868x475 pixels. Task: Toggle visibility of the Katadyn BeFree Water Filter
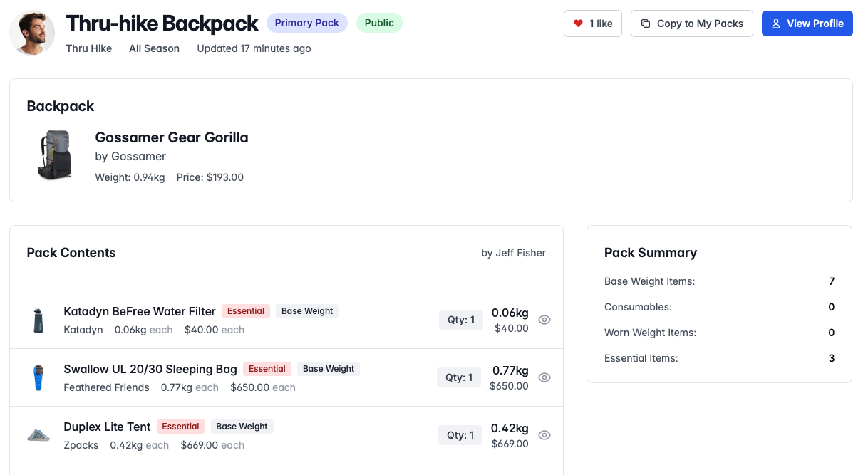(544, 319)
